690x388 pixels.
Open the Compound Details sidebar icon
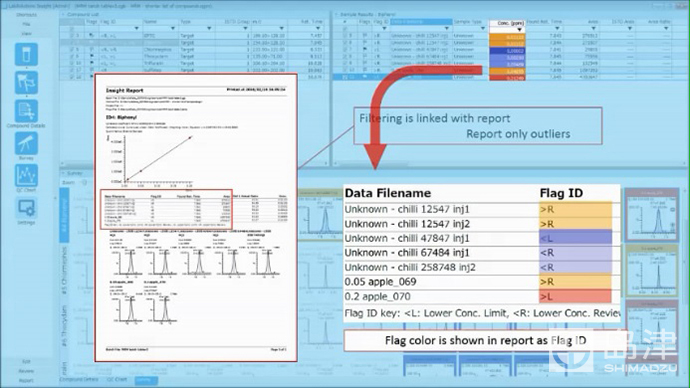[26, 111]
